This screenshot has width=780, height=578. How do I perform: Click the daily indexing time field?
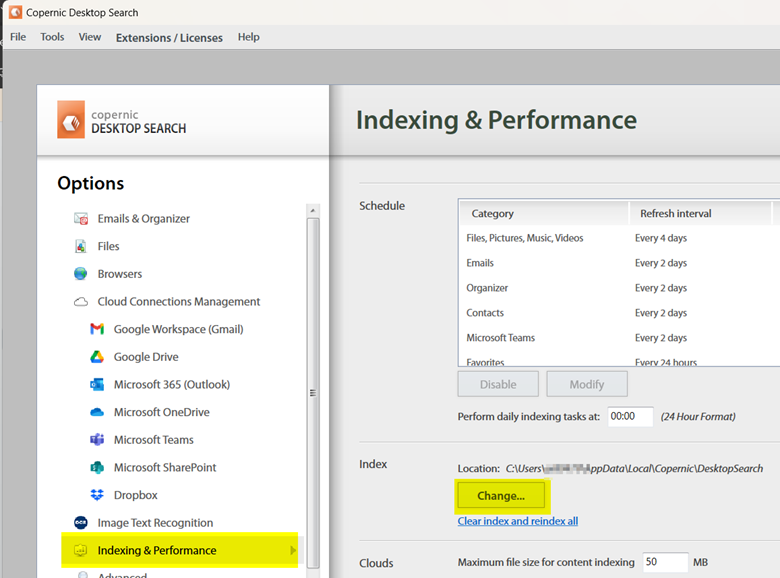click(630, 416)
